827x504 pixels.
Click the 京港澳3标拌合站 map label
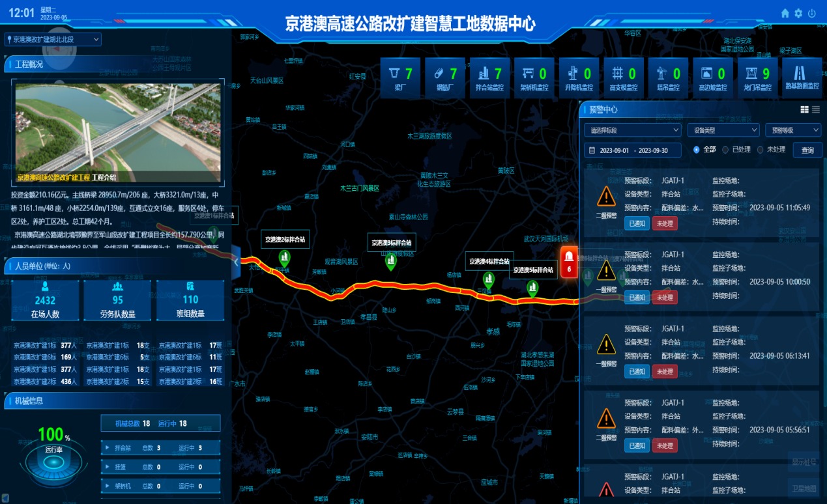[392, 243]
